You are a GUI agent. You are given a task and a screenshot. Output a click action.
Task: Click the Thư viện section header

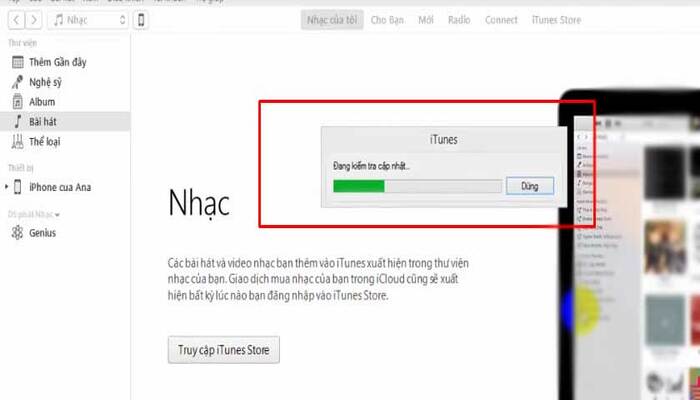pyautogui.click(x=22, y=43)
